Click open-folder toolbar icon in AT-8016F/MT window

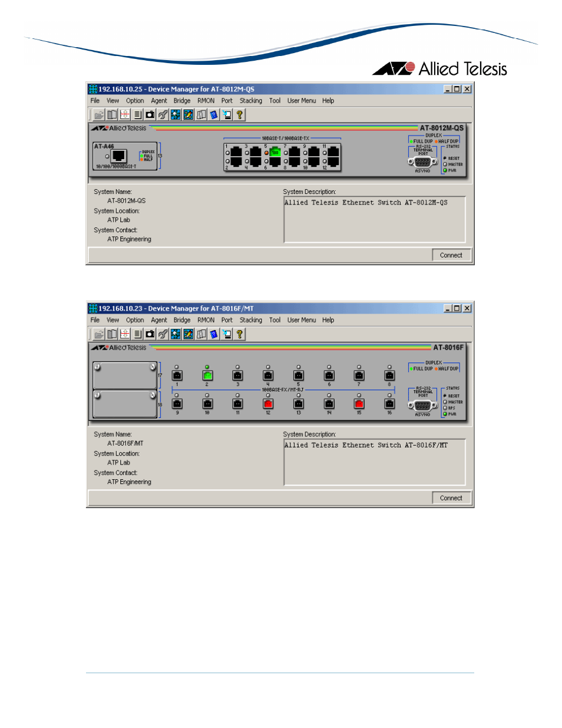tap(99, 334)
